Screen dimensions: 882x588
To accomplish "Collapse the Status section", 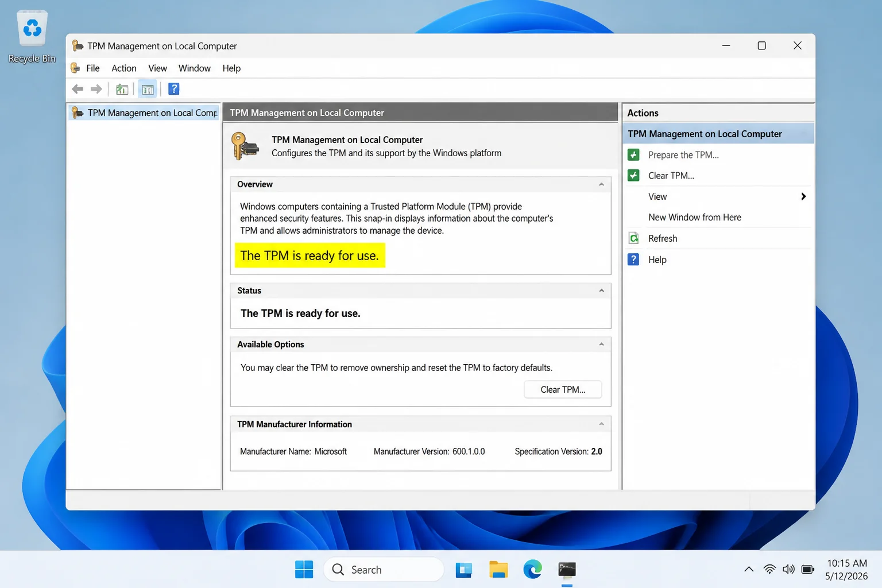I will point(601,291).
